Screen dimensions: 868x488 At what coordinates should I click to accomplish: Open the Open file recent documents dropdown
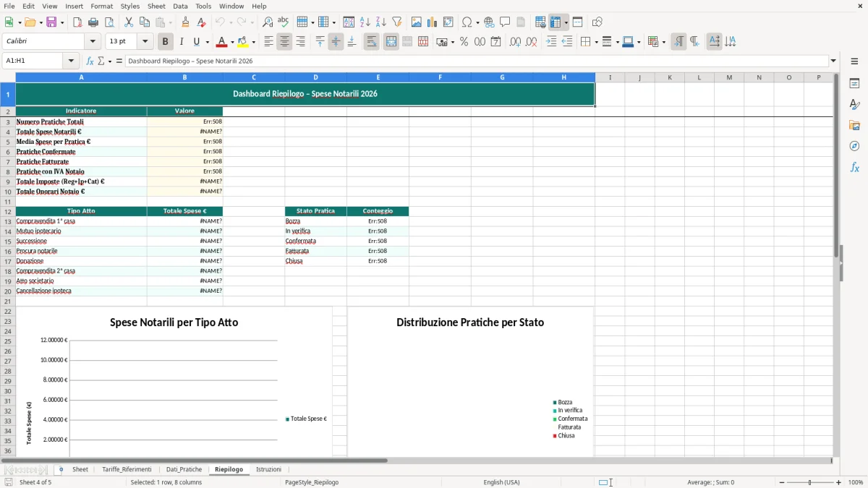40,22
